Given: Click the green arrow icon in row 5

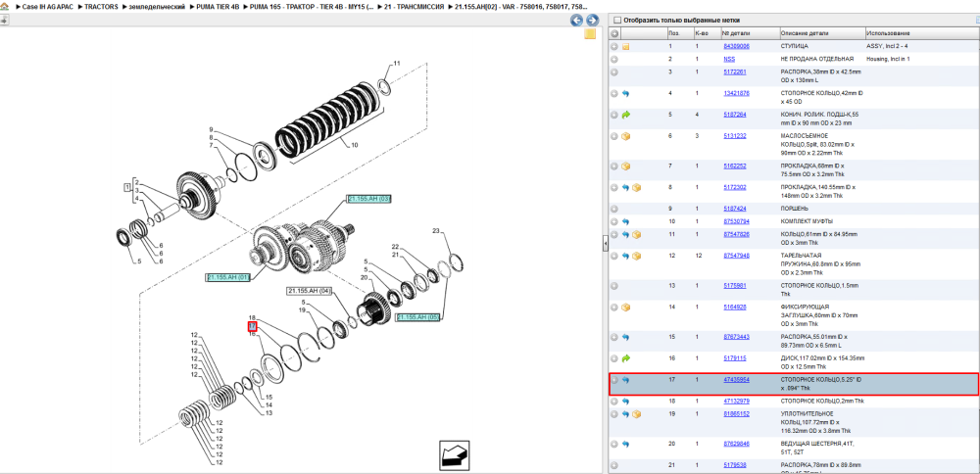Looking at the screenshot, I should pos(625,115).
